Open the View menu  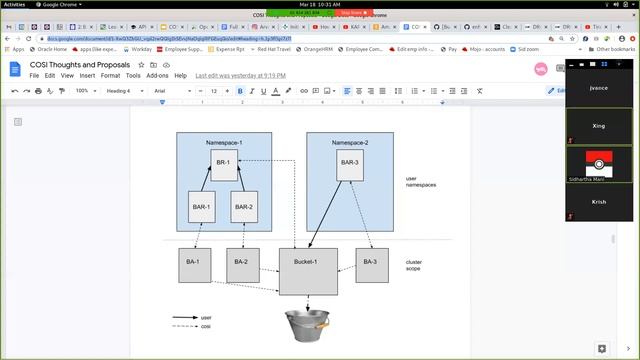tap(67, 76)
